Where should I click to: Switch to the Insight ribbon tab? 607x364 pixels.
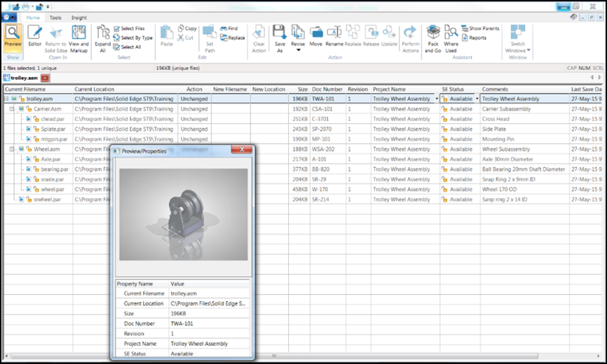tap(79, 17)
